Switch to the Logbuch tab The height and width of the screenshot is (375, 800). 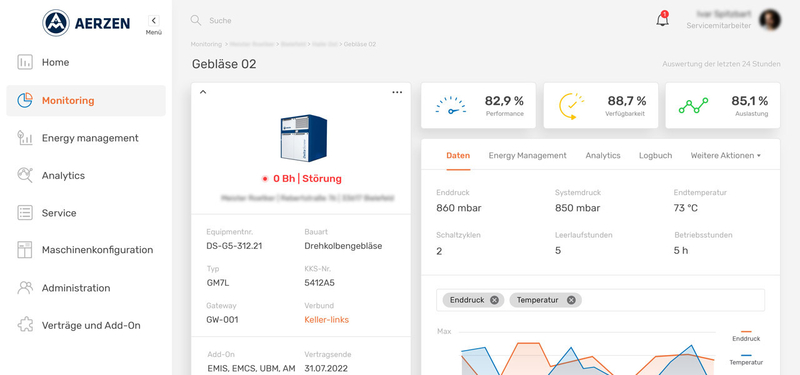656,156
